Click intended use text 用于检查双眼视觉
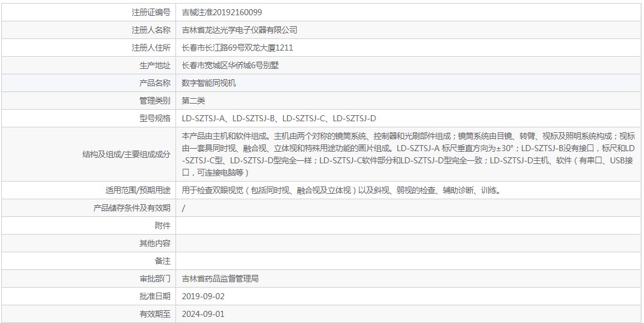 coord(341,190)
